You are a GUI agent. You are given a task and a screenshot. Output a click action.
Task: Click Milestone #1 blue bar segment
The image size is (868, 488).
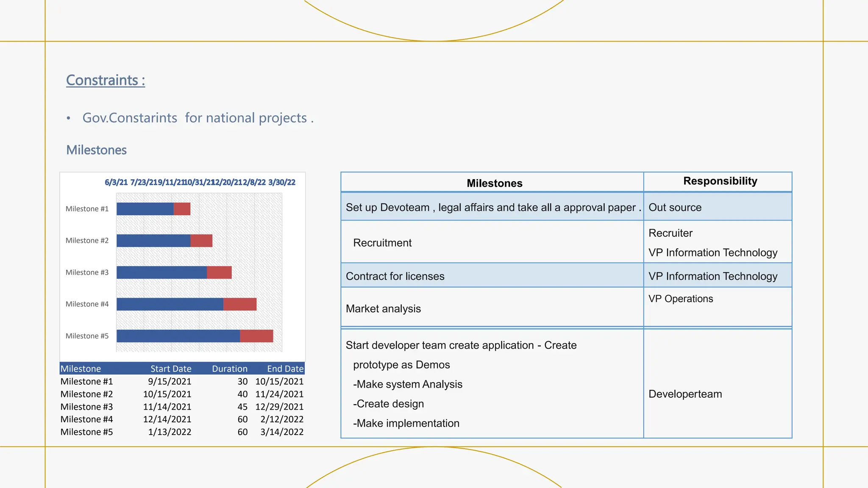point(145,209)
